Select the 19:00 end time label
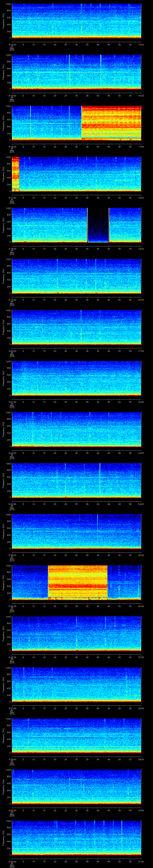Screen dimensions: 153x868 point(141,249)
